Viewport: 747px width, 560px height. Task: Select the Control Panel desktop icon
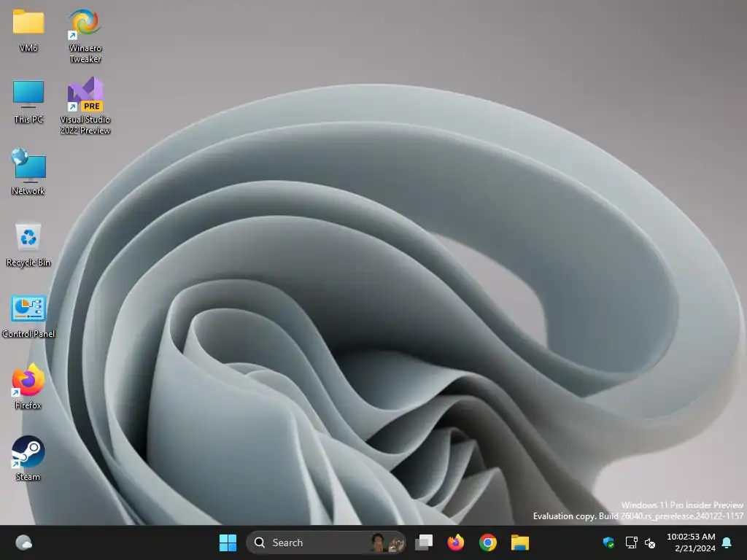28,316
